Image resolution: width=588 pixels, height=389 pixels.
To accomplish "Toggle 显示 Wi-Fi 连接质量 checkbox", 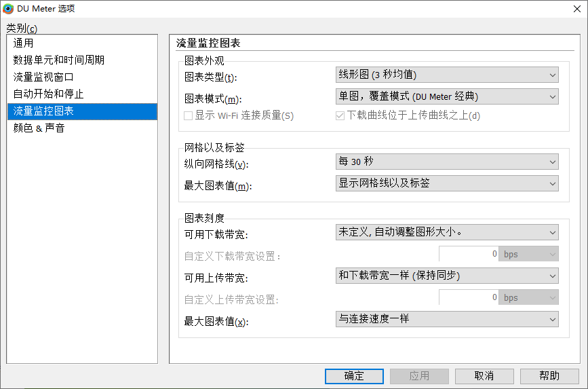I will [189, 115].
